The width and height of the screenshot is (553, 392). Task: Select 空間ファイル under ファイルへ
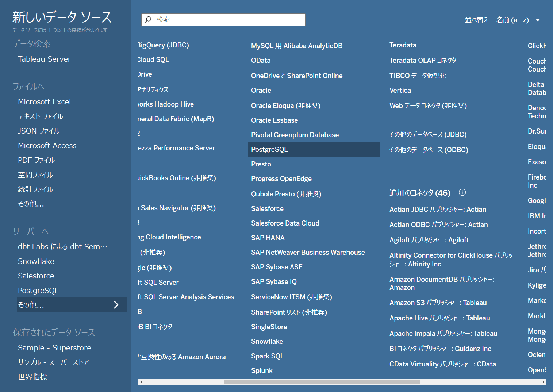tap(35, 174)
